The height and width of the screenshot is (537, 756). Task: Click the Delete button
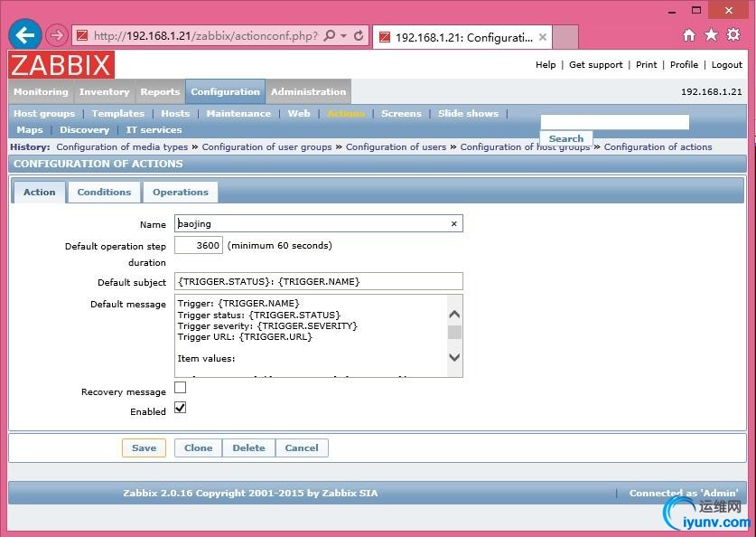[x=248, y=447]
